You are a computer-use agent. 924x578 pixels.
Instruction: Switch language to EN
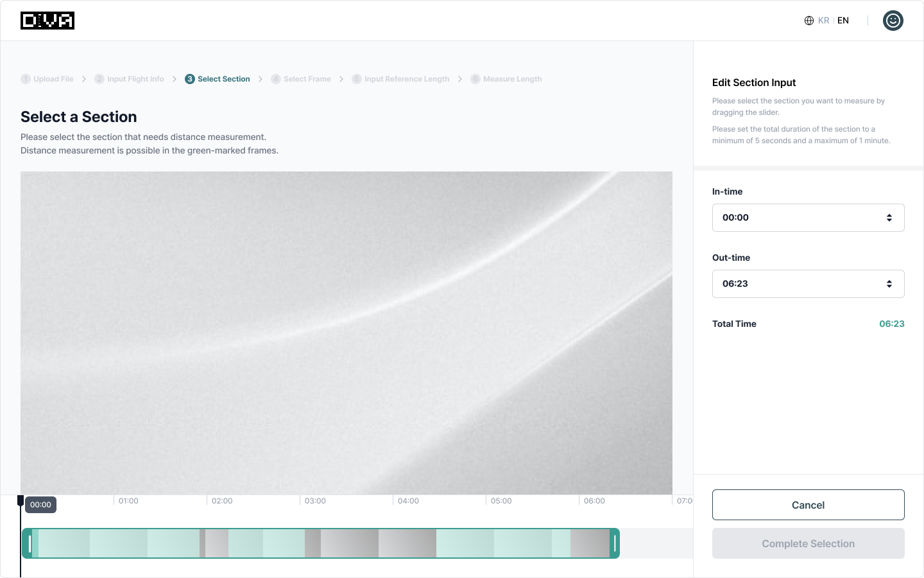point(843,21)
